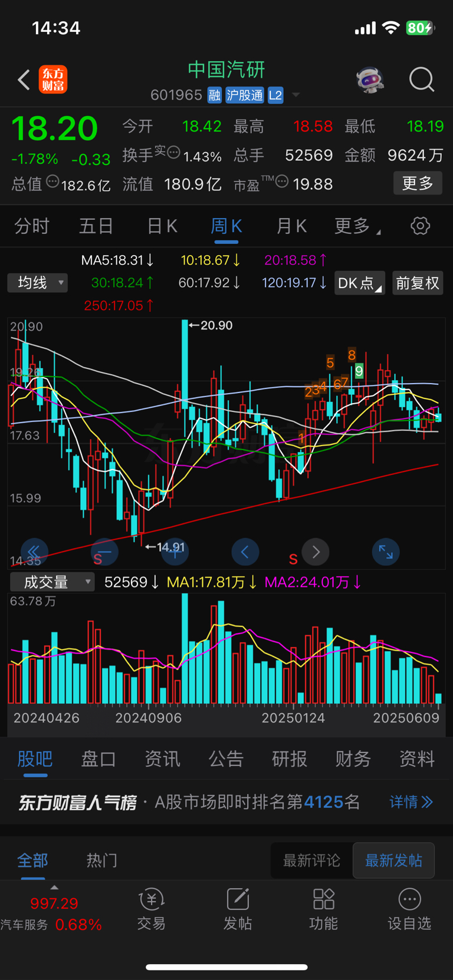Viewport: 453px width, 980px height.
Task: Toggle the 前复权 adjustment button
Action: pos(418,283)
